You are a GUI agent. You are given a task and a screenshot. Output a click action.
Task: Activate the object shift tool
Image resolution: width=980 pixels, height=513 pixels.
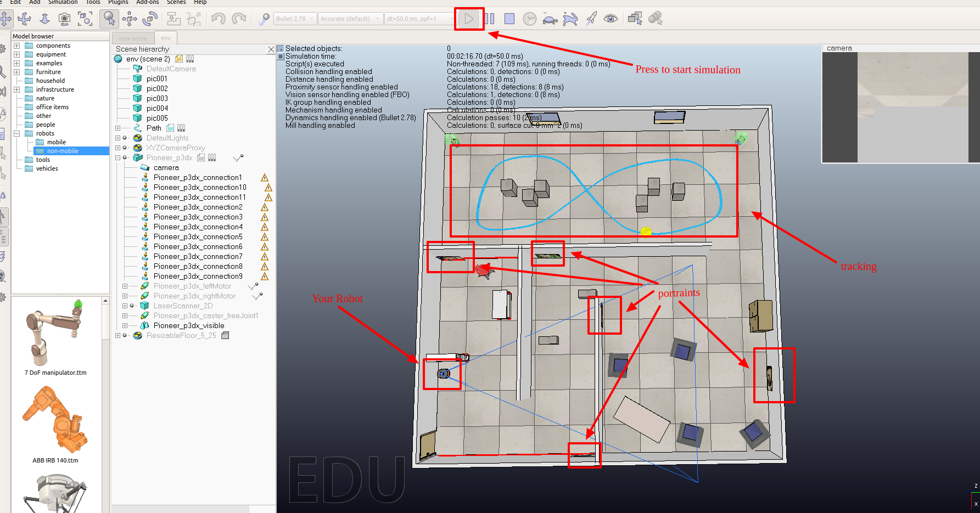click(x=130, y=19)
